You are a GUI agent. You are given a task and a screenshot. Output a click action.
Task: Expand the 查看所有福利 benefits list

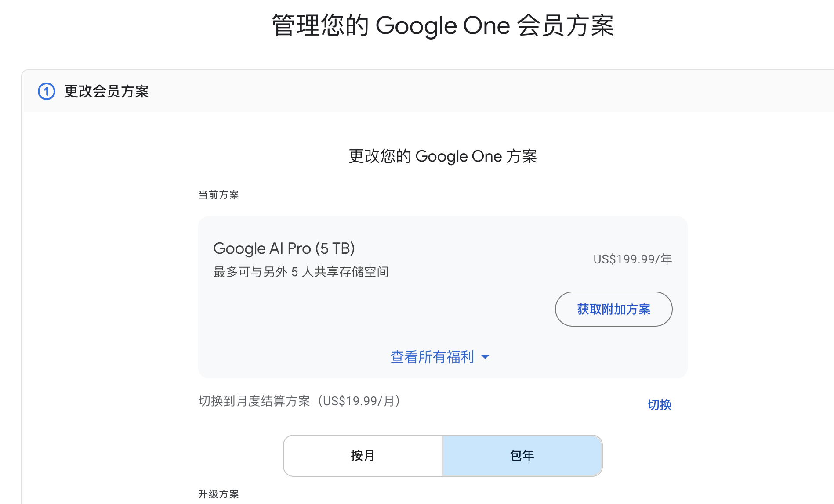point(432,357)
